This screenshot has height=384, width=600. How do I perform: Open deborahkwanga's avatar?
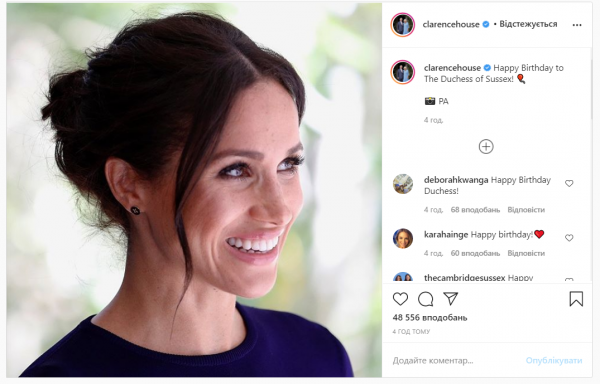click(403, 184)
